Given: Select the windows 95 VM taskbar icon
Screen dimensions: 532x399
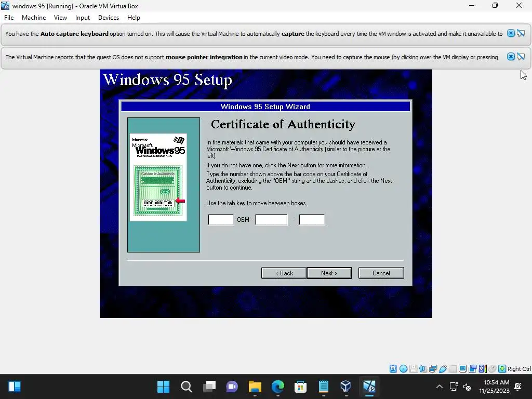Looking at the screenshot, I should 369,387.
